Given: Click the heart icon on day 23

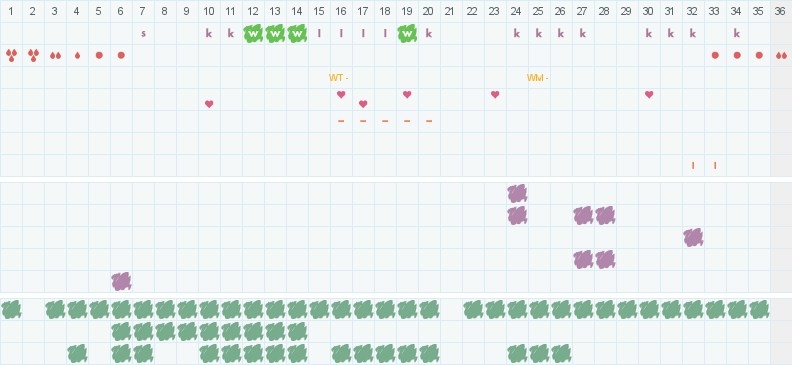Looking at the screenshot, I should [495, 94].
